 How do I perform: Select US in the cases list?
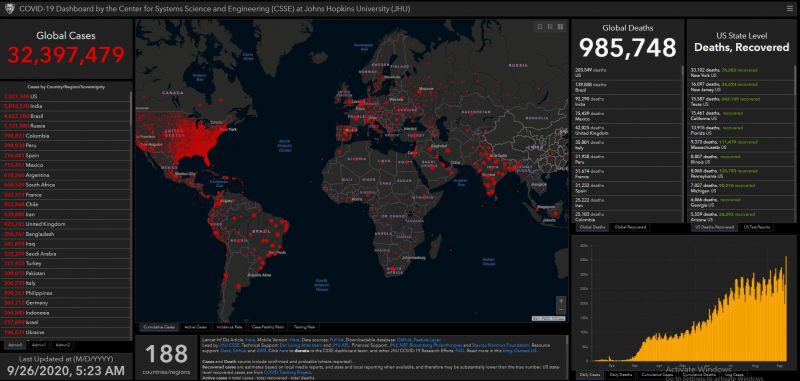click(x=66, y=96)
